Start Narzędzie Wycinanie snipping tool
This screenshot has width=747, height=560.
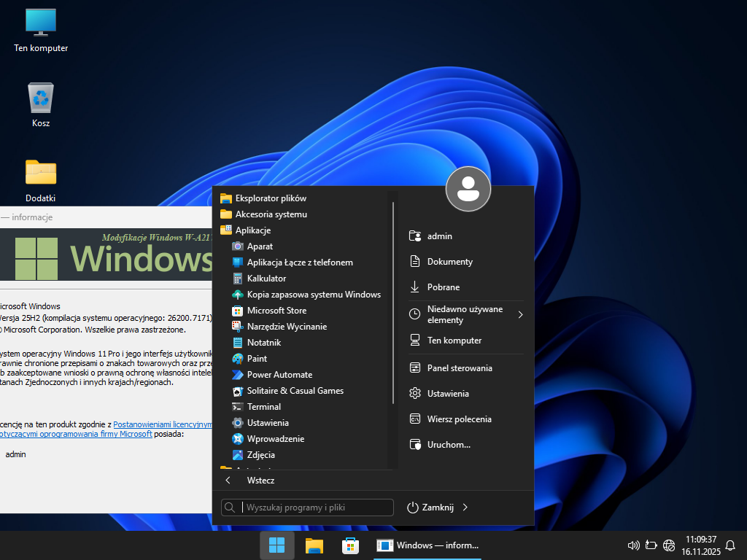287,327
